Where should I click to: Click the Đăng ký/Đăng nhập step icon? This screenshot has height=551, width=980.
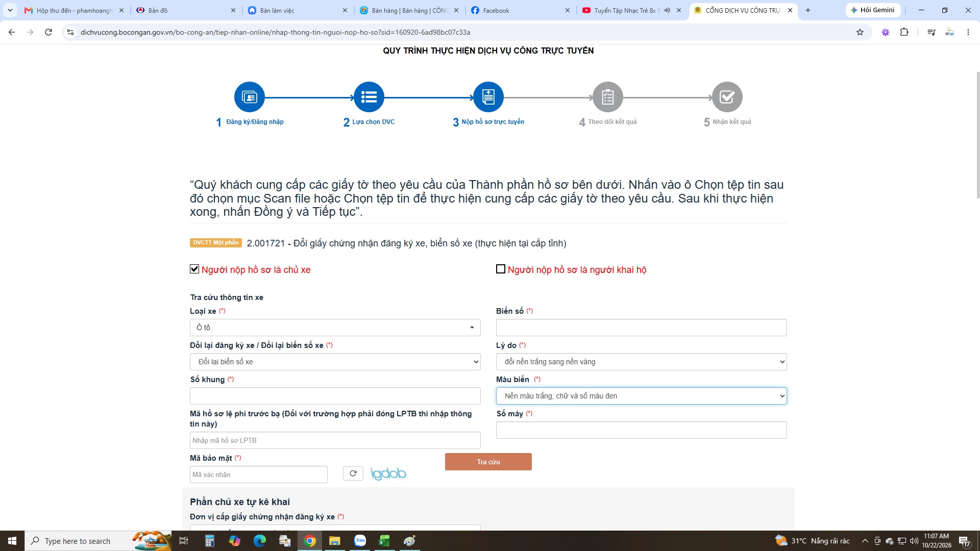pos(249,97)
